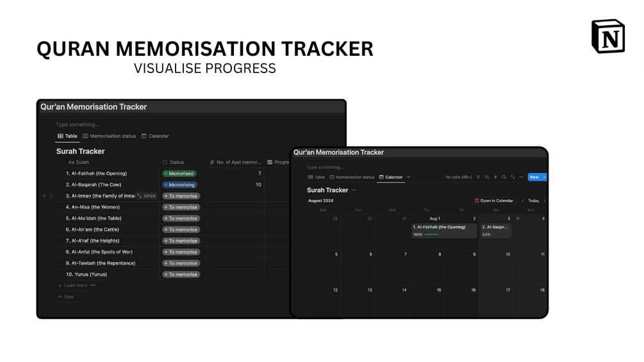Click '10. Yunus (Yunus)' row
Viewport: 644px width, 362px height.
[87, 275]
